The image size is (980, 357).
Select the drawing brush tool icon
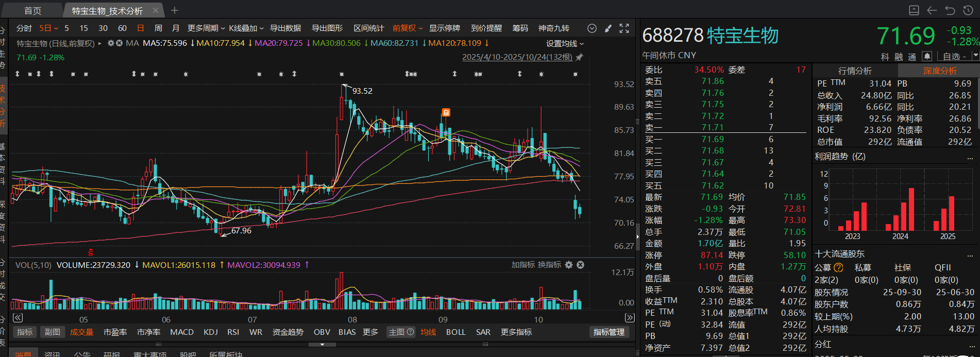pos(608,28)
